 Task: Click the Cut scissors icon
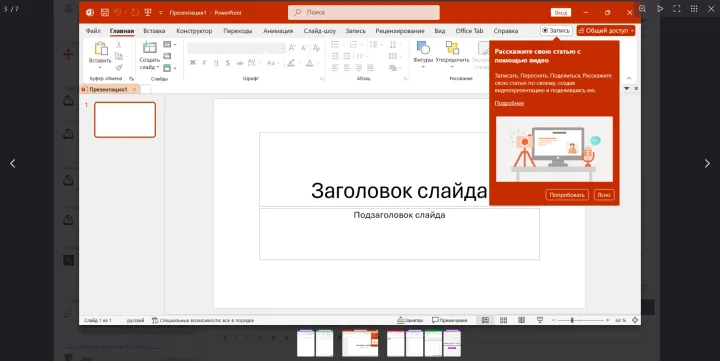coord(118,45)
